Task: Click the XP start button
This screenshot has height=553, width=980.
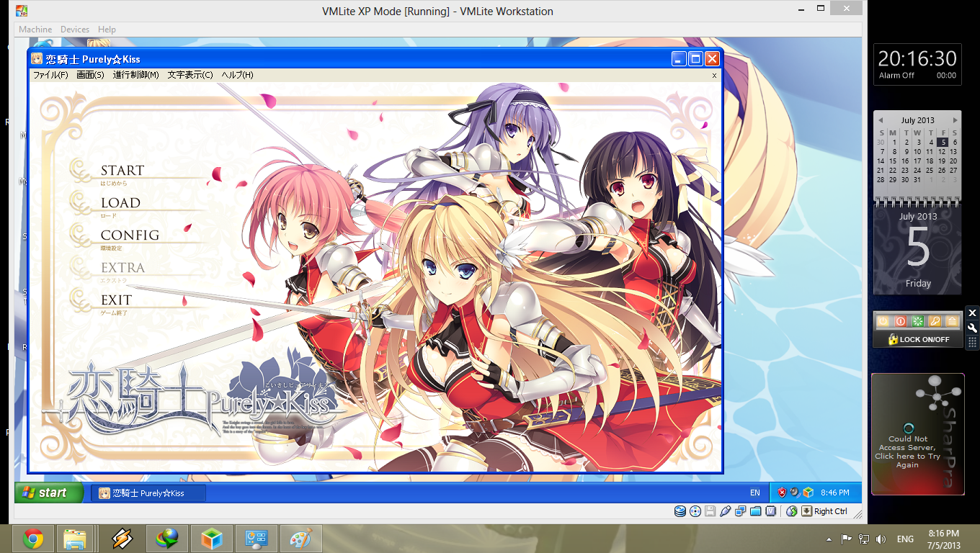Action: pyautogui.click(x=50, y=493)
